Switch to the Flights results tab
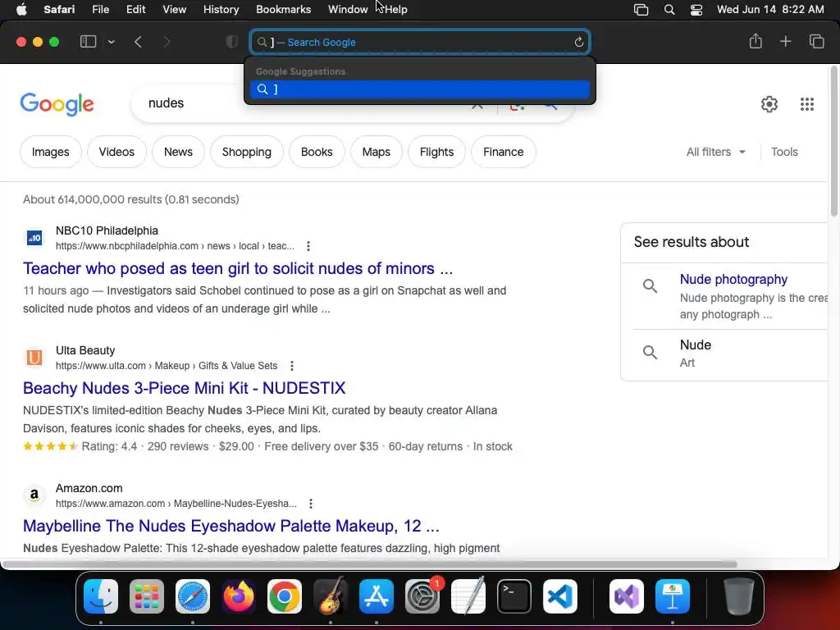840x630 pixels. (x=436, y=152)
